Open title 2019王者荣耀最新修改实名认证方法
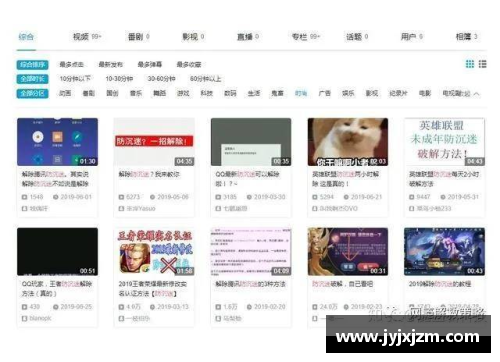The width and height of the screenshot is (500, 362). click(x=153, y=289)
